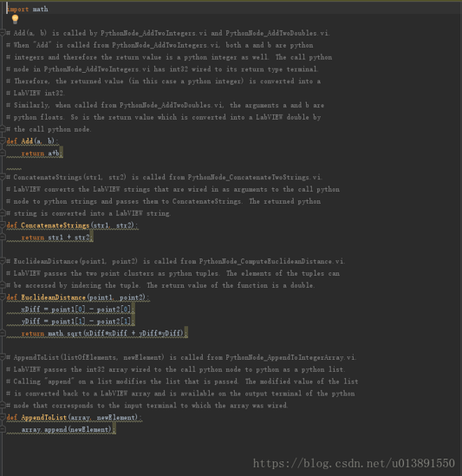Click fold end marker beside 'return str1 + str2'
This screenshot has height=476, width=462.
[3, 237]
